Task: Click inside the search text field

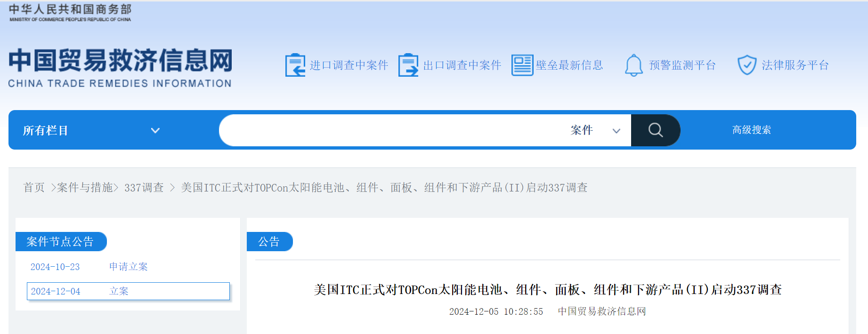Action: [391, 130]
